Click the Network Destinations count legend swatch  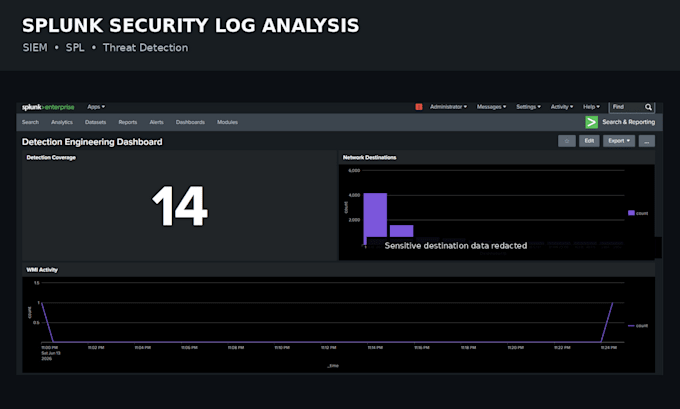point(631,213)
